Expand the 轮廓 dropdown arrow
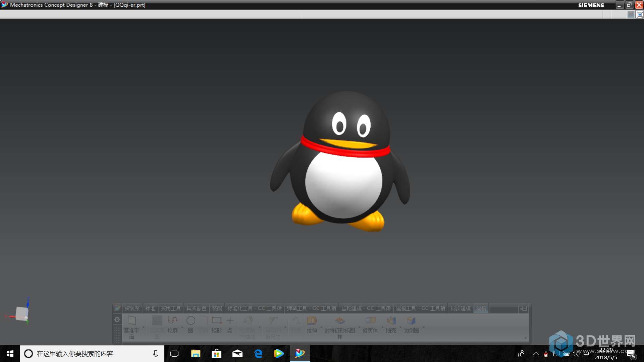This screenshot has width=644, height=362. click(182, 327)
